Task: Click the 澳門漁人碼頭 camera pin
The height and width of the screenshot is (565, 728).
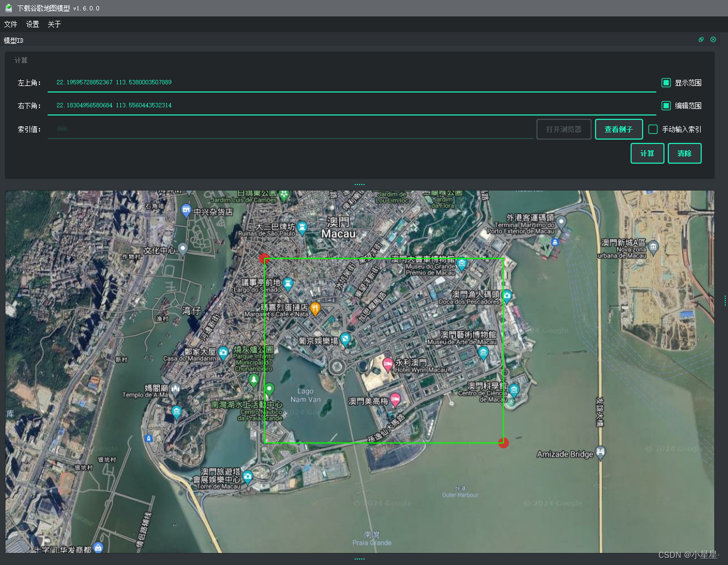Action: point(507,297)
